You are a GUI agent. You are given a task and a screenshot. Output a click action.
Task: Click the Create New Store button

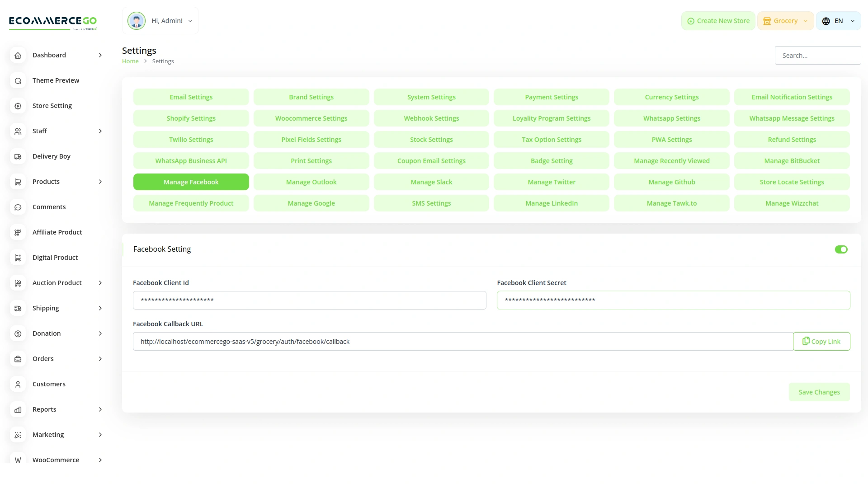(x=718, y=20)
